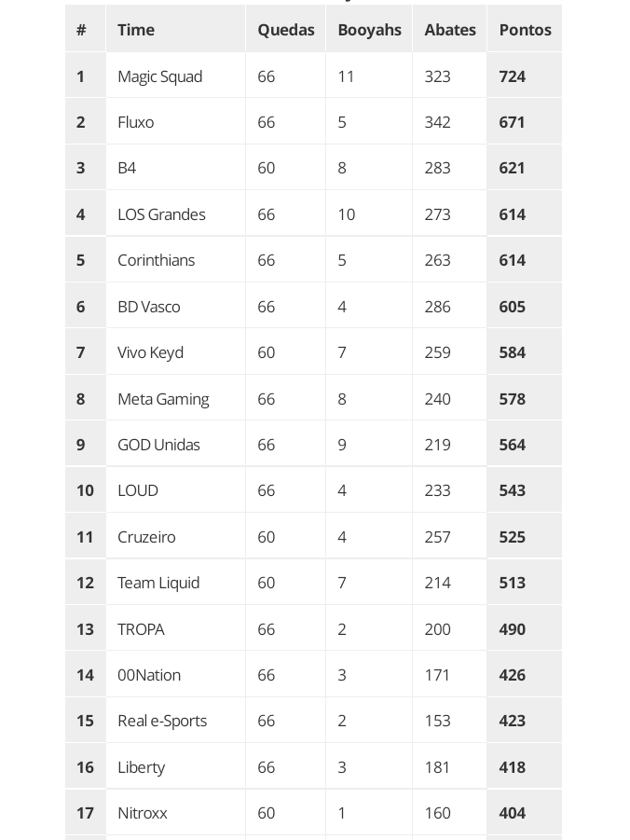Click the LOS Grandes team name
The height and width of the screenshot is (840, 630).
161,214
